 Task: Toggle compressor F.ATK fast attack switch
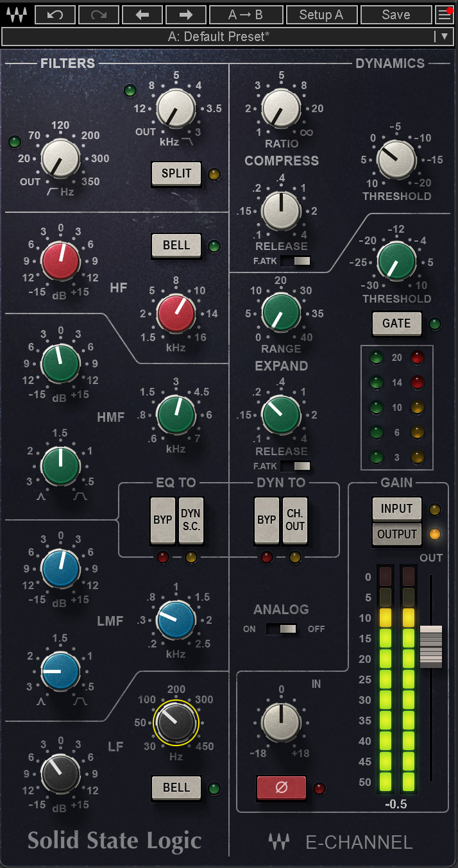(x=295, y=261)
